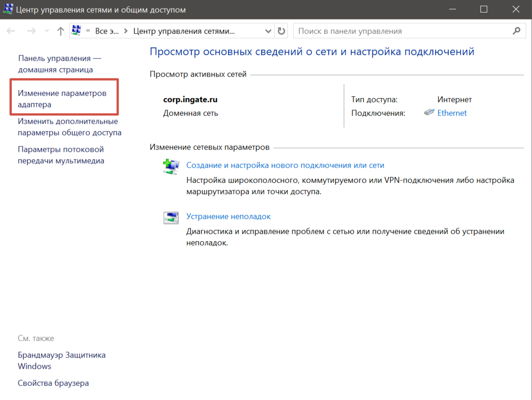Open 'Изменение параметров адаптера' in sidebar
Image resolution: width=532 pixels, height=400 pixels.
click(62, 99)
